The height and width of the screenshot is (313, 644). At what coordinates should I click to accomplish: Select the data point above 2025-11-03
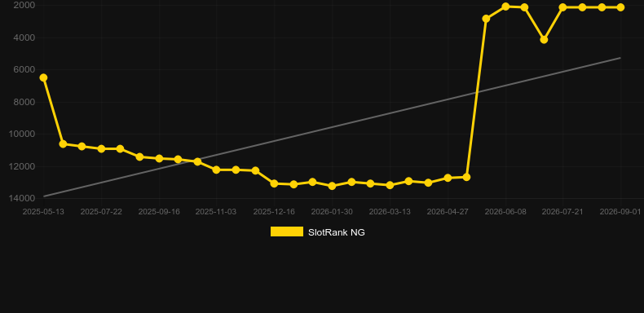tap(217, 170)
